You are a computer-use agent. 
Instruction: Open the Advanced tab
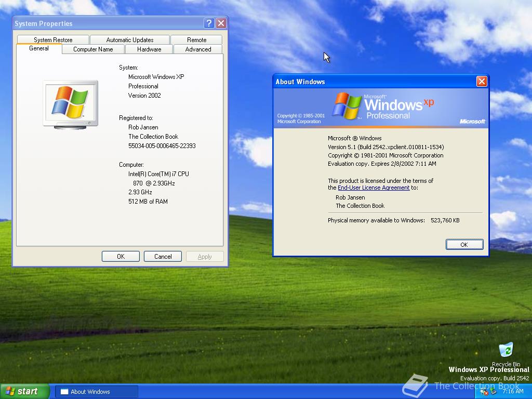coord(198,49)
